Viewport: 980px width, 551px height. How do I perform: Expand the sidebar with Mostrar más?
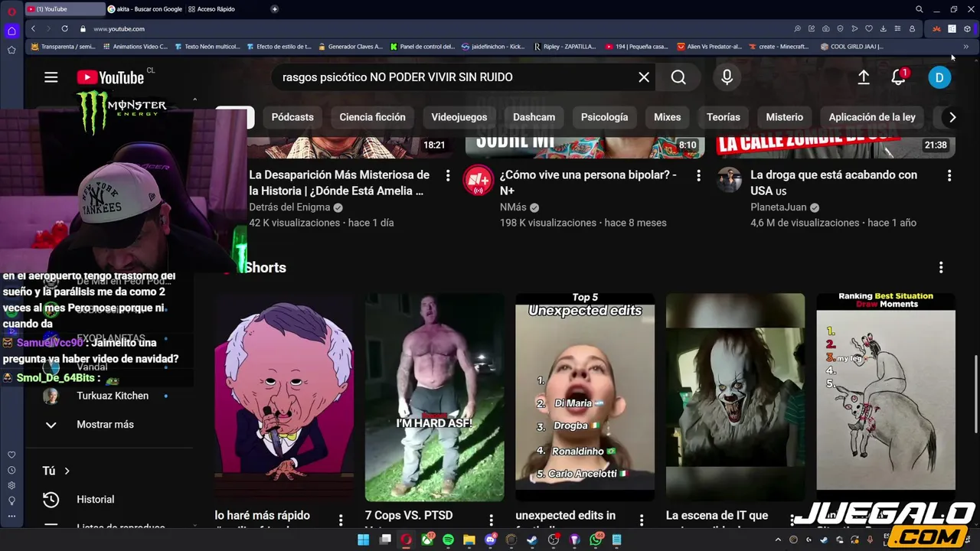105,425
